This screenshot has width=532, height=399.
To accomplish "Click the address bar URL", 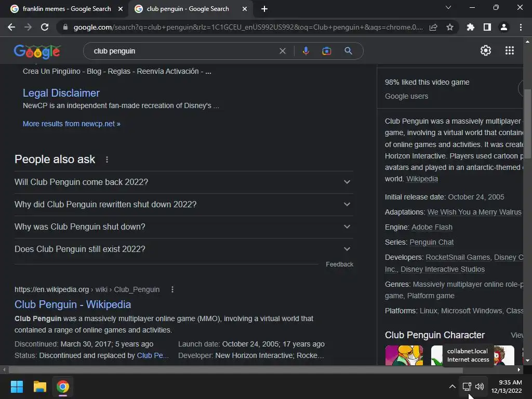I will coord(248,27).
